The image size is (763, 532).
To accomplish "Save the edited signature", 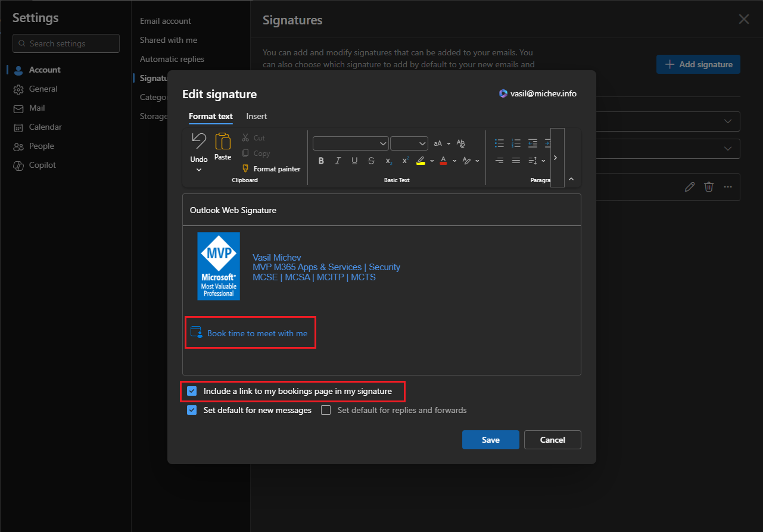I will [491, 440].
